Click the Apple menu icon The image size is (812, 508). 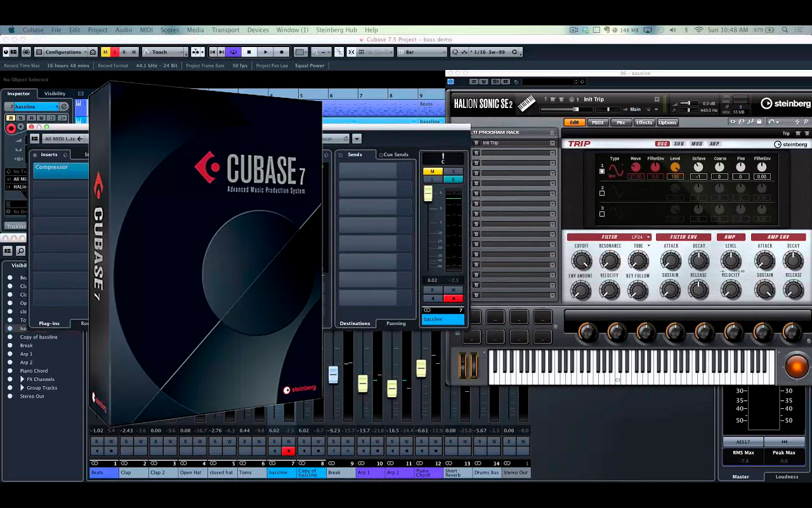click(x=11, y=30)
